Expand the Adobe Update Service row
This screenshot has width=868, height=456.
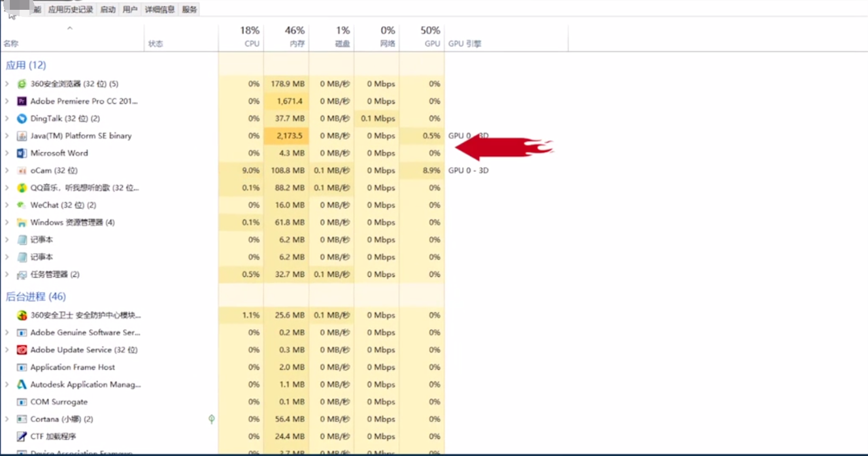pos(7,350)
